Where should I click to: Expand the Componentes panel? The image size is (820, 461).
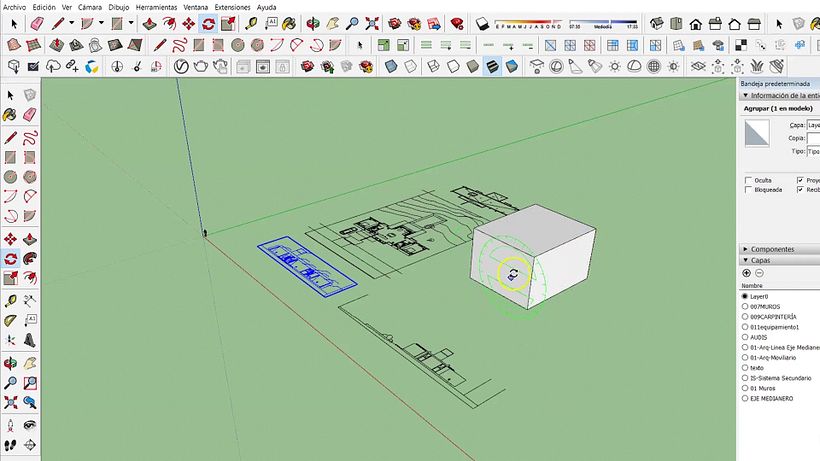[x=746, y=249]
